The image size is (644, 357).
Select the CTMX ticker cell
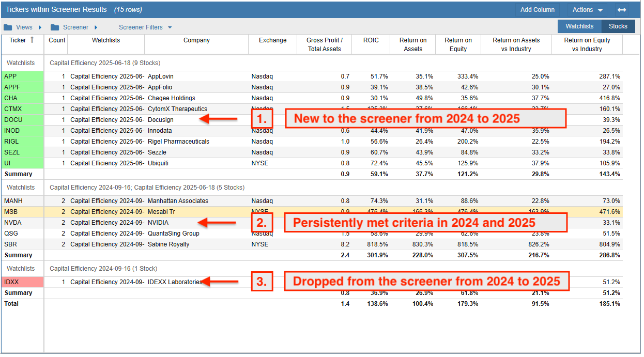click(x=23, y=109)
